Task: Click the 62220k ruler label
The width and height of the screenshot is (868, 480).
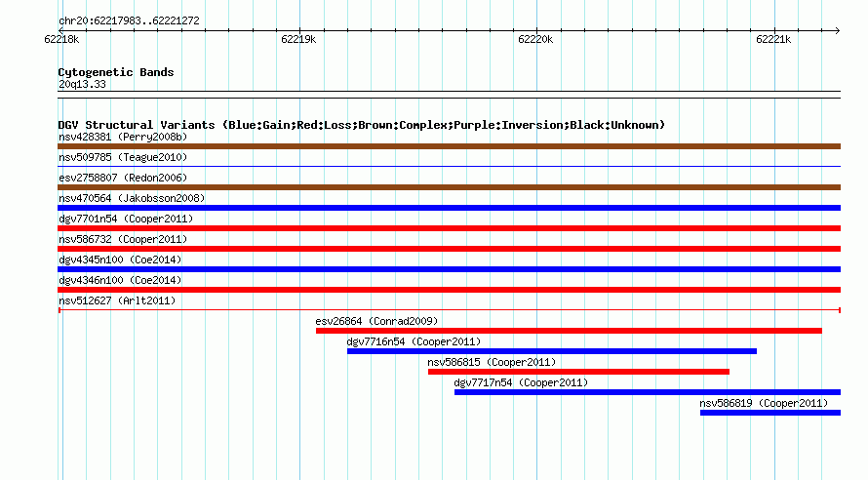Action: (535, 39)
